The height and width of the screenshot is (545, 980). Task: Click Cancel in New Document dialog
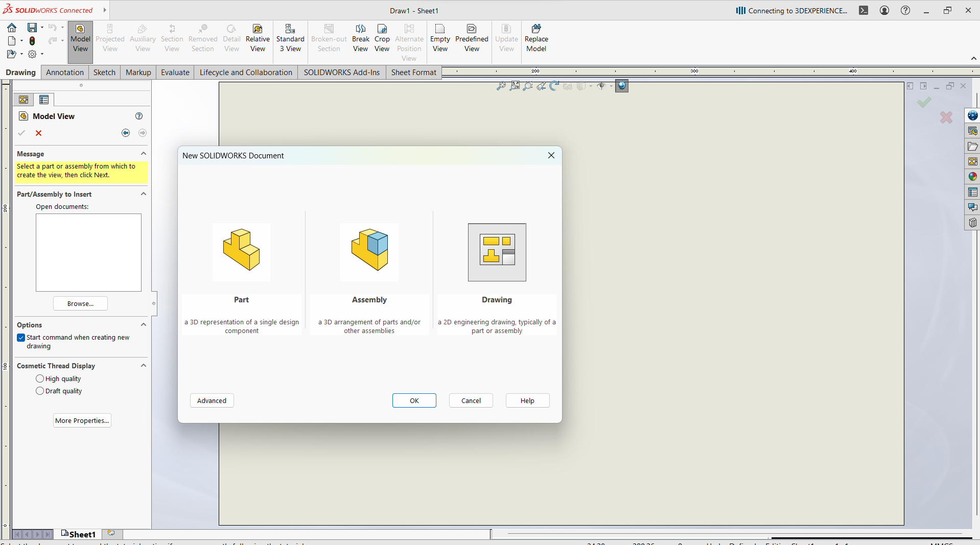tap(471, 400)
